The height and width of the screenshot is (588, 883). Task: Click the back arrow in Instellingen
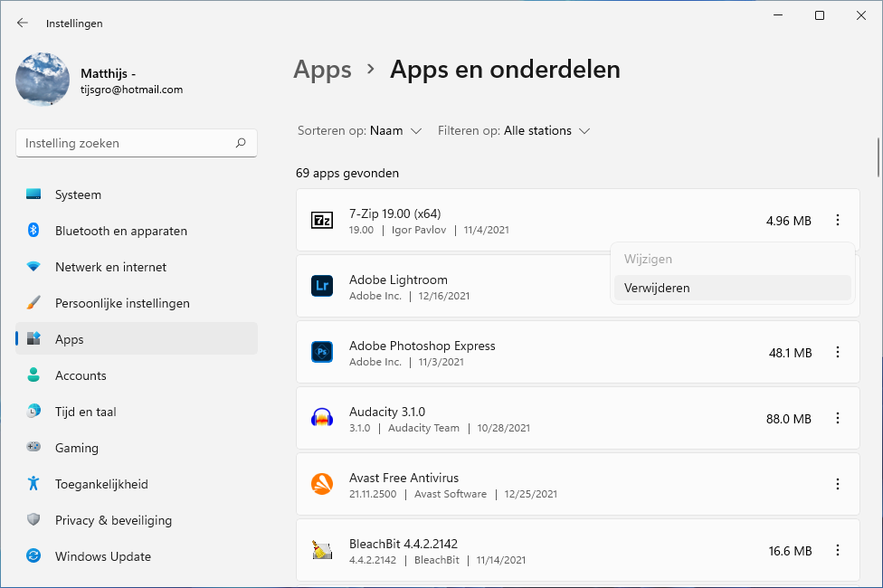pyautogui.click(x=23, y=23)
